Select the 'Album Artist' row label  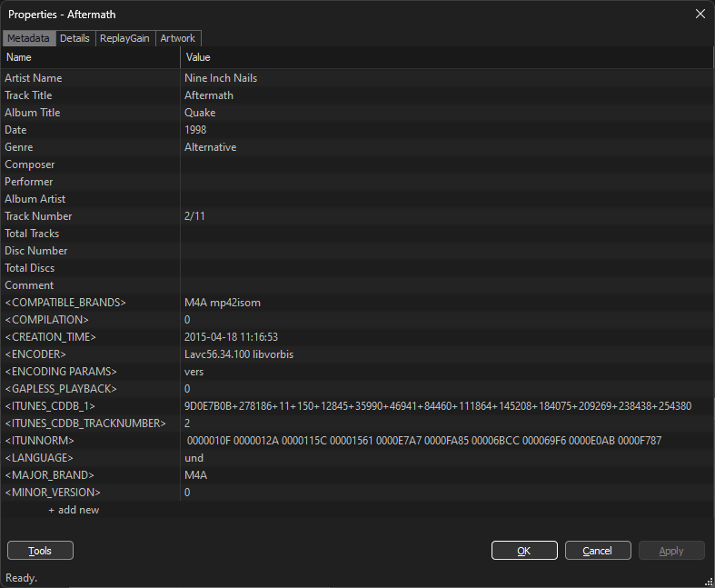tap(35, 199)
